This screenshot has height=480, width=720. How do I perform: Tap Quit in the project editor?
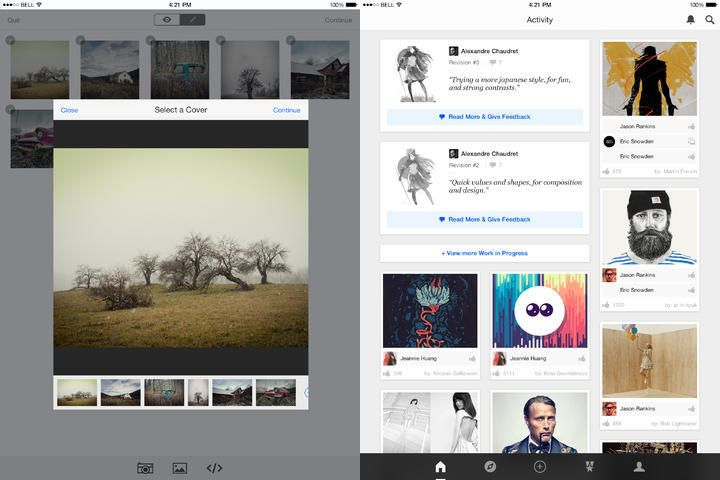13,20
